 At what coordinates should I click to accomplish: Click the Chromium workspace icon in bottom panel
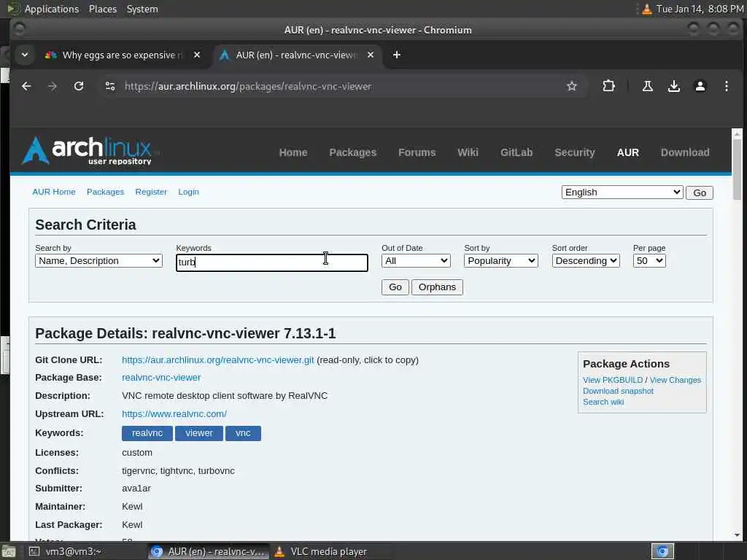coord(662,551)
